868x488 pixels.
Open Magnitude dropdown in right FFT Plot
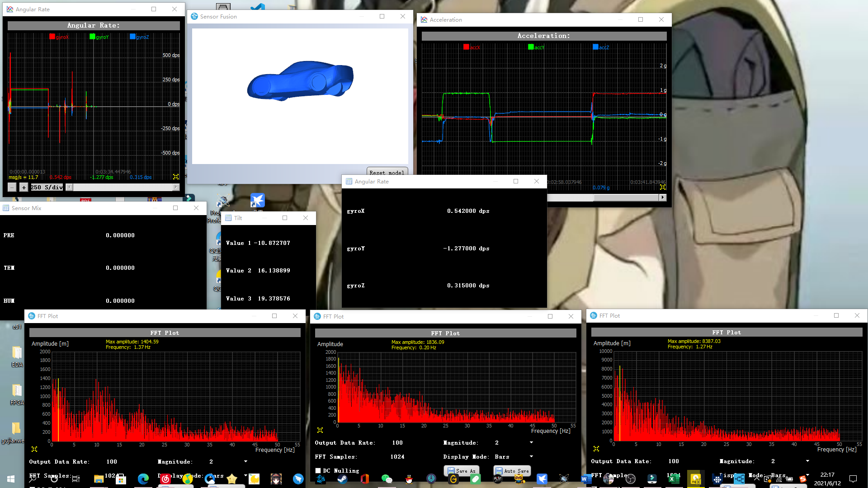click(807, 461)
